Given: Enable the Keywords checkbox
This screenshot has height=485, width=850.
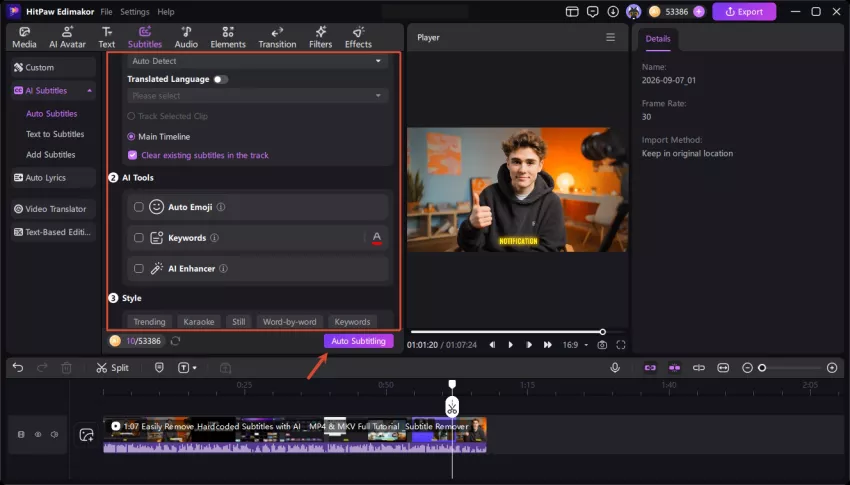Looking at the screenshot, I should pyautogui.click(x=139, y=238).
